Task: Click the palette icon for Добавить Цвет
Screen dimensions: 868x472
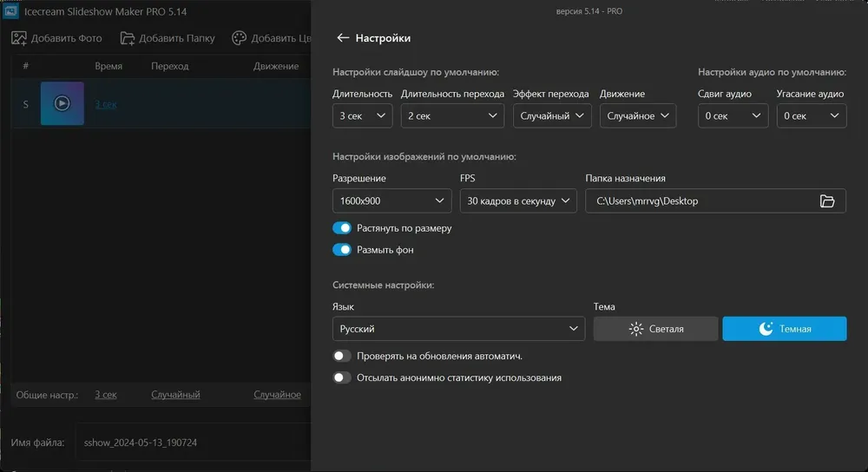Action: point(240,37)
